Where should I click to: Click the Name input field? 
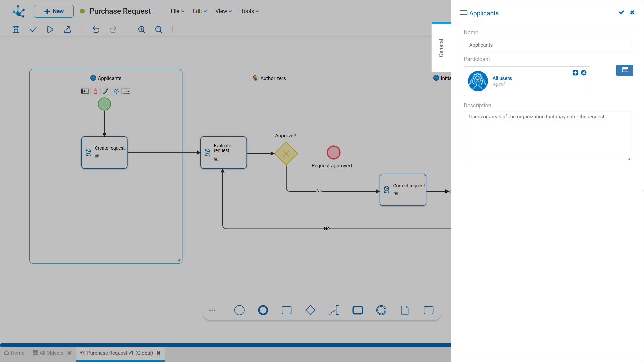tap(547, 45)
